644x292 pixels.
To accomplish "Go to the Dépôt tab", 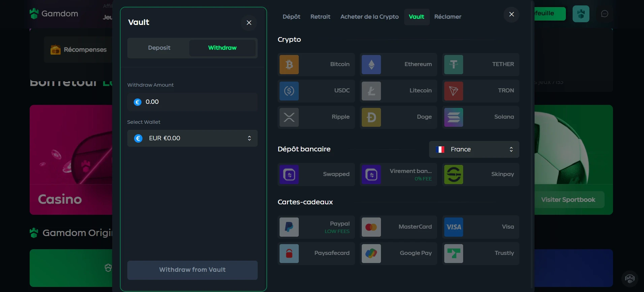I will [291, 17].
